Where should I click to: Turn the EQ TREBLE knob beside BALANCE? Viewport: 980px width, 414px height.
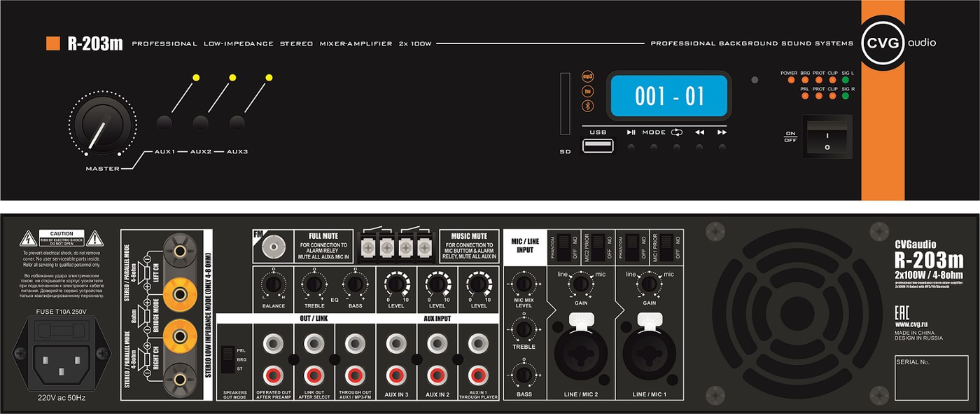click(314, 284)
